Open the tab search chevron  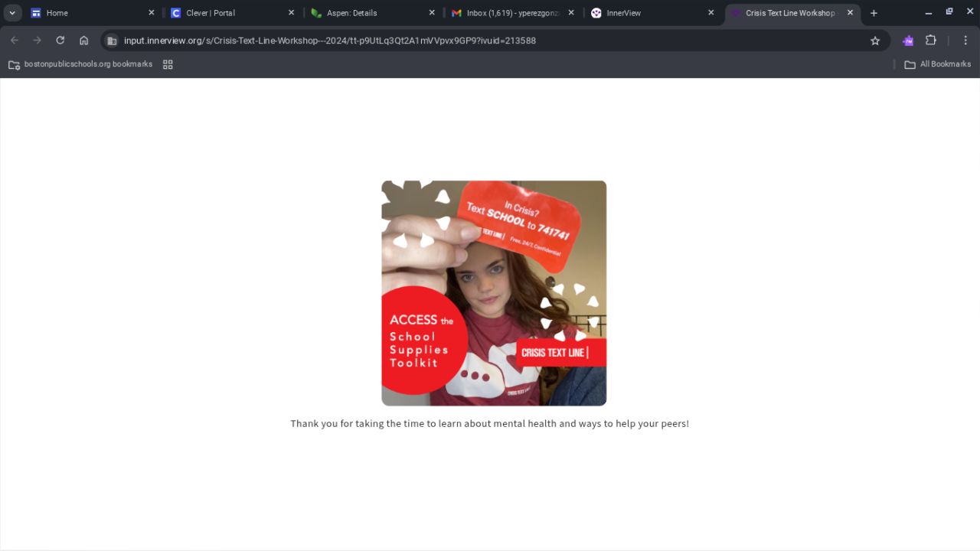click(12, 13)
